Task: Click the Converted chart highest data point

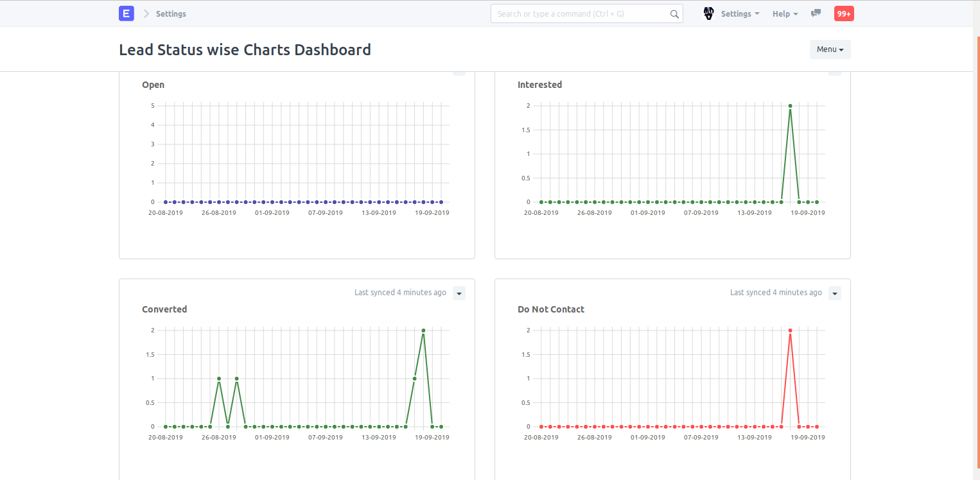Action: 423,330
